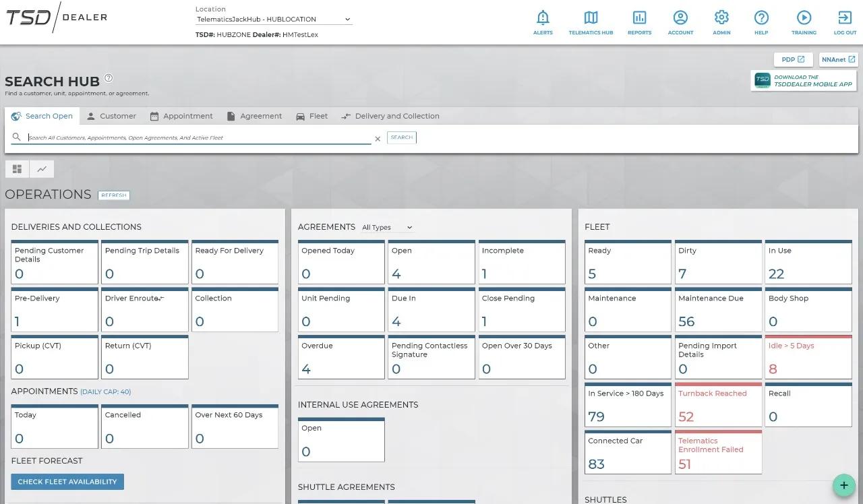Open the NNAnet external link

point(838,59)
